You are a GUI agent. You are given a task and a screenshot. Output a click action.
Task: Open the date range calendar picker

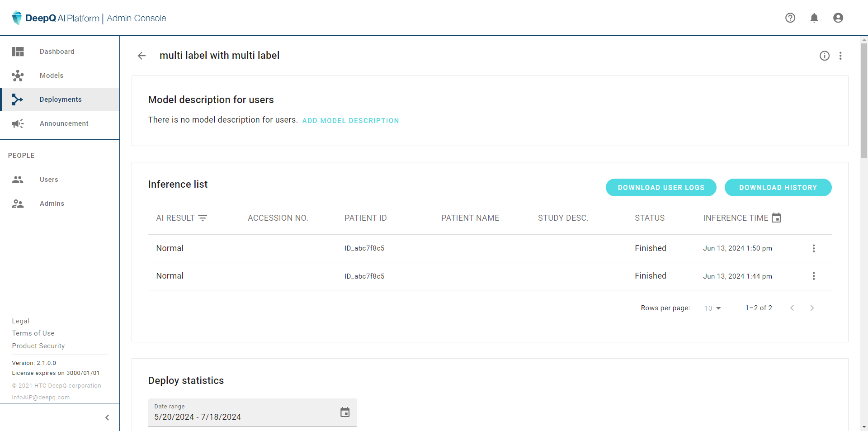click(344, 412)
